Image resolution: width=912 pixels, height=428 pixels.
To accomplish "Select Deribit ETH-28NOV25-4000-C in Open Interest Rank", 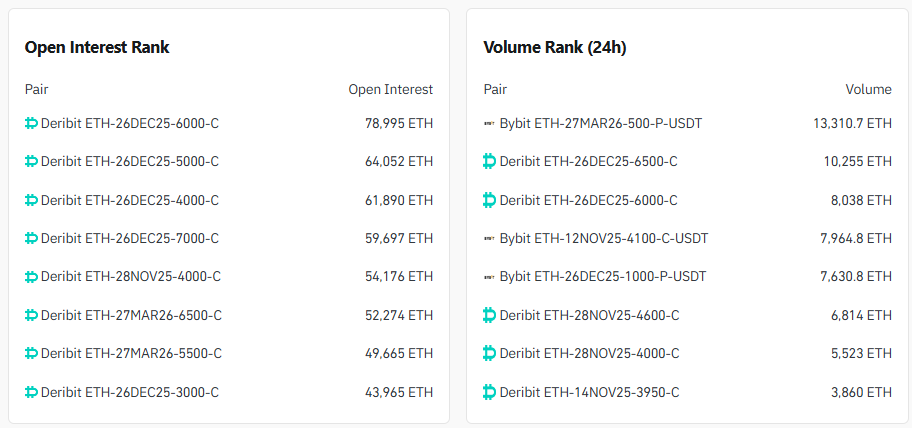I will click(130, 276).
